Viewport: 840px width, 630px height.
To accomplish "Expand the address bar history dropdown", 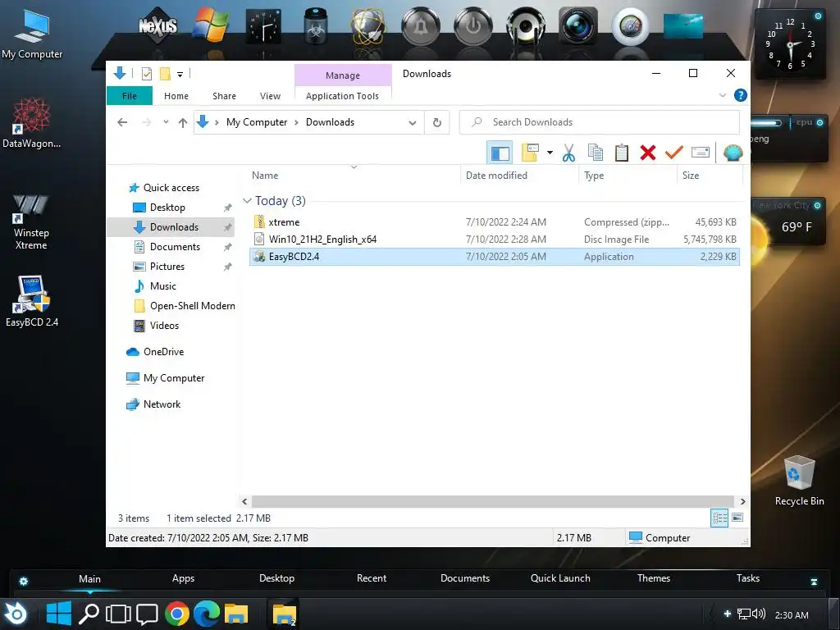I will tap(413, 123).
